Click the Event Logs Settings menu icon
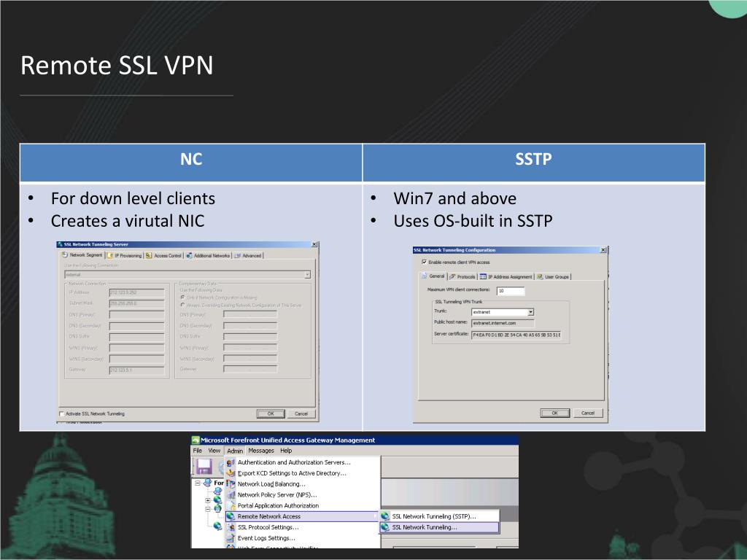This screenshot has height=560, width=747. click(231, 538)
